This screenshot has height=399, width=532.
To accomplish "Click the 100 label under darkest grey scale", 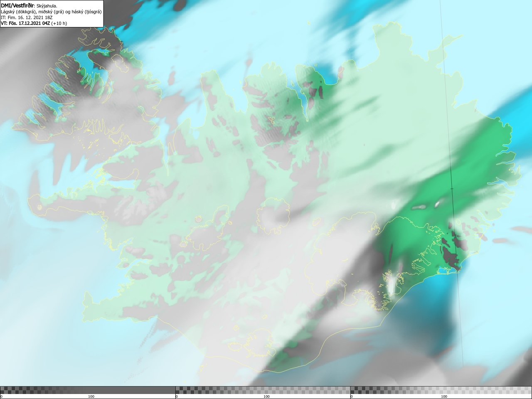I will (91, 397).
